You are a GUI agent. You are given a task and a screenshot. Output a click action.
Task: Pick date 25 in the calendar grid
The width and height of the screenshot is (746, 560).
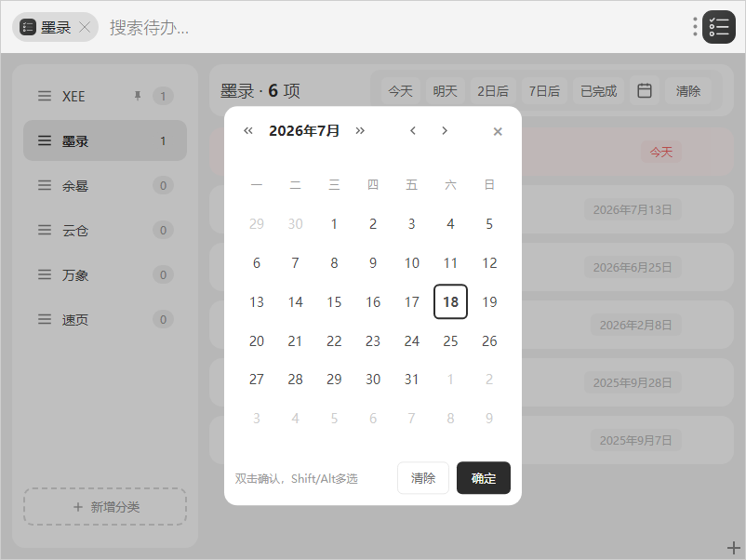click(x=450, y=340)
